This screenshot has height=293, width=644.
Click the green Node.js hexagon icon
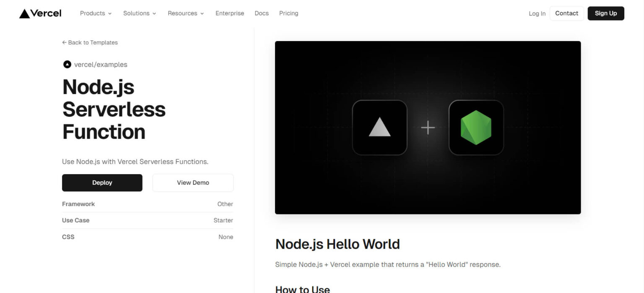point(476,127)
